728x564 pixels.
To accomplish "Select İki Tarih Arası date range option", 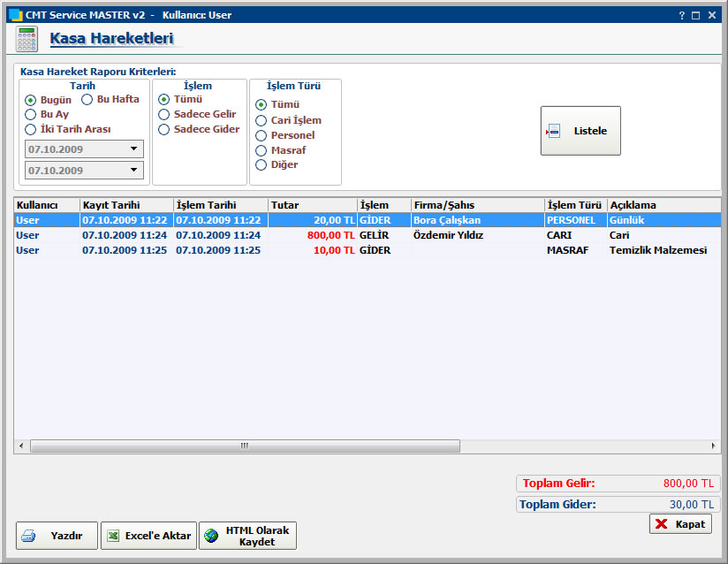I will click(31, 129).
